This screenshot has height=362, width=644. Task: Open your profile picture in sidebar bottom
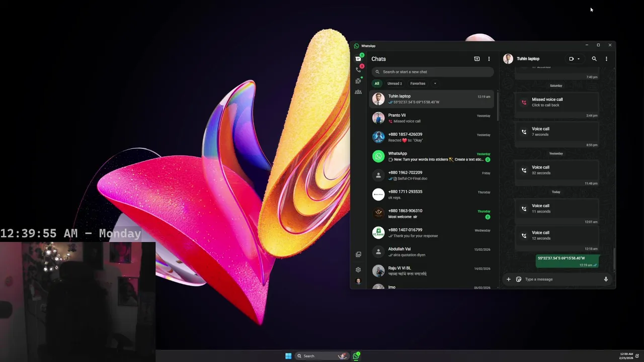tap(358, 281)
